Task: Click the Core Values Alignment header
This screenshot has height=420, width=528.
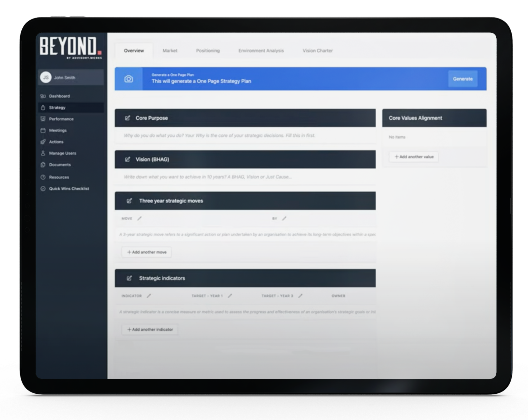Action: click(434, 118)
